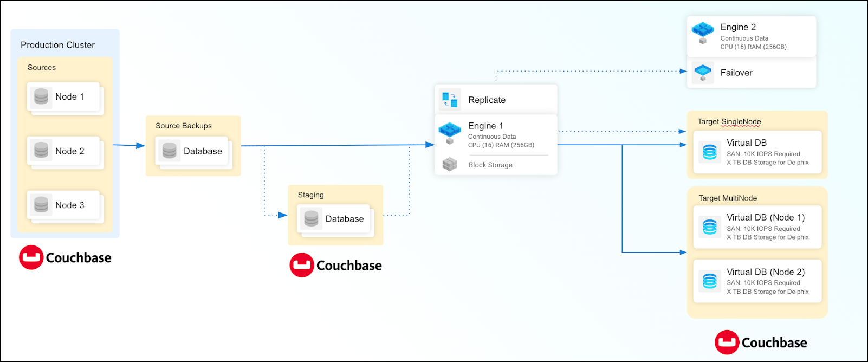Select the Production Cluster title text
Viewport: 868px width, 362px height.
pyautogui.click(x=57, y=45)
